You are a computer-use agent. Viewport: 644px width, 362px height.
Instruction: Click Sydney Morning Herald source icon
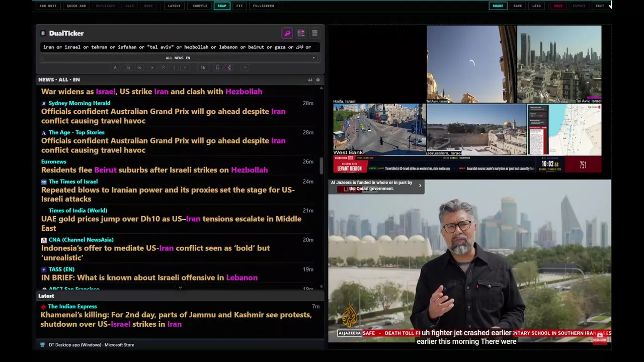coord(44,103)
